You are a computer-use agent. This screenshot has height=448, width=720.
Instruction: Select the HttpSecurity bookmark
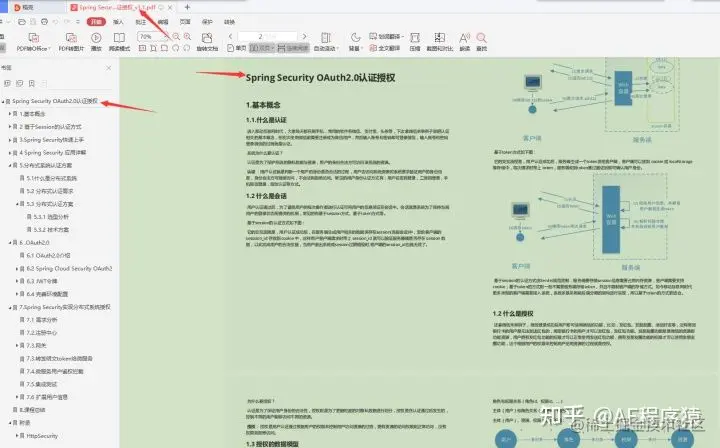42,436
